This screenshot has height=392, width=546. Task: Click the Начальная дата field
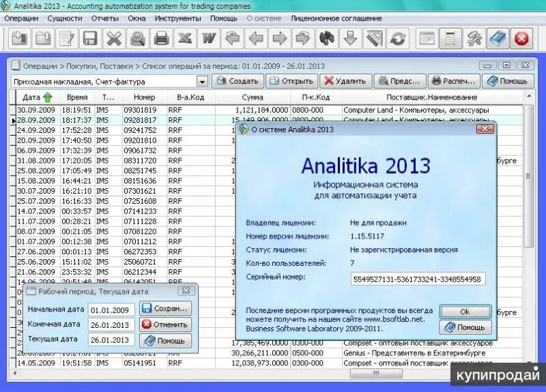coord(111,310)
